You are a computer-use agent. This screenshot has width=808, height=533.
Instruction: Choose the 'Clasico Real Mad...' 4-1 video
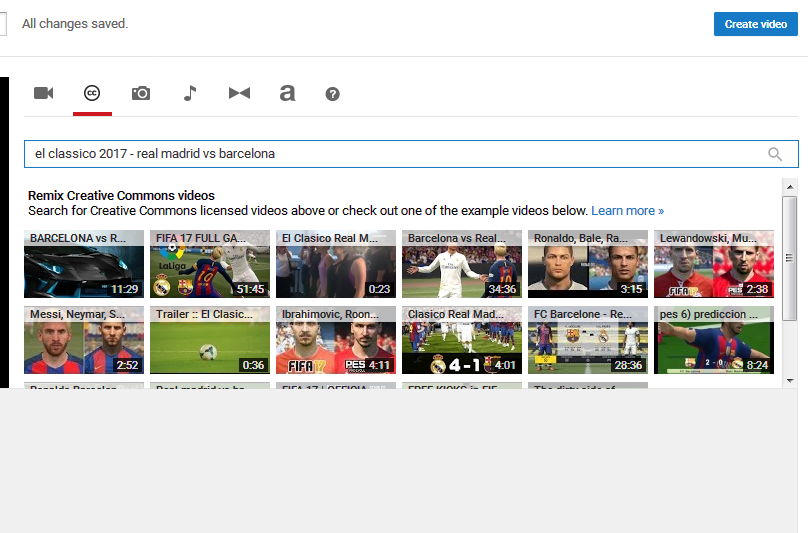point(462,340)
